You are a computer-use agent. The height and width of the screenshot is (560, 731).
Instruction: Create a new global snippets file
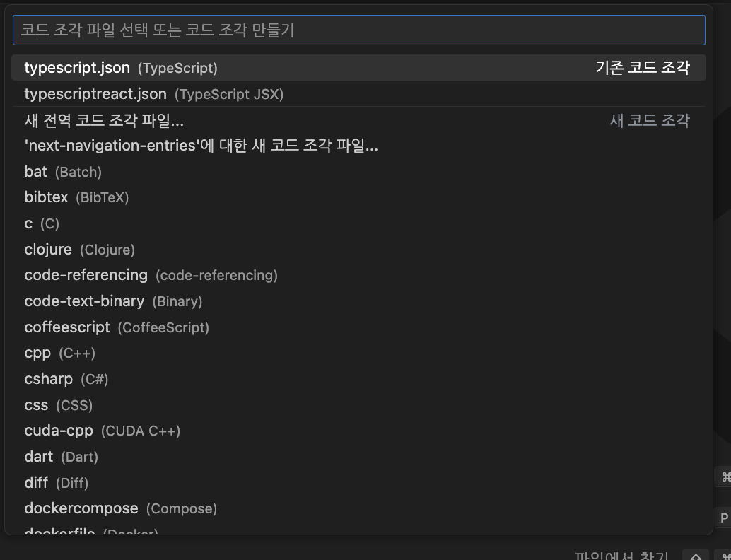point(358,120)
